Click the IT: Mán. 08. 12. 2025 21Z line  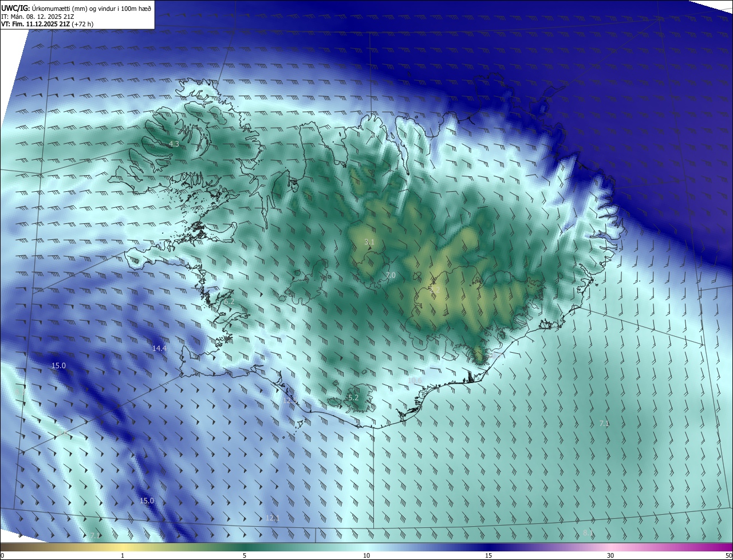point(38,17)
